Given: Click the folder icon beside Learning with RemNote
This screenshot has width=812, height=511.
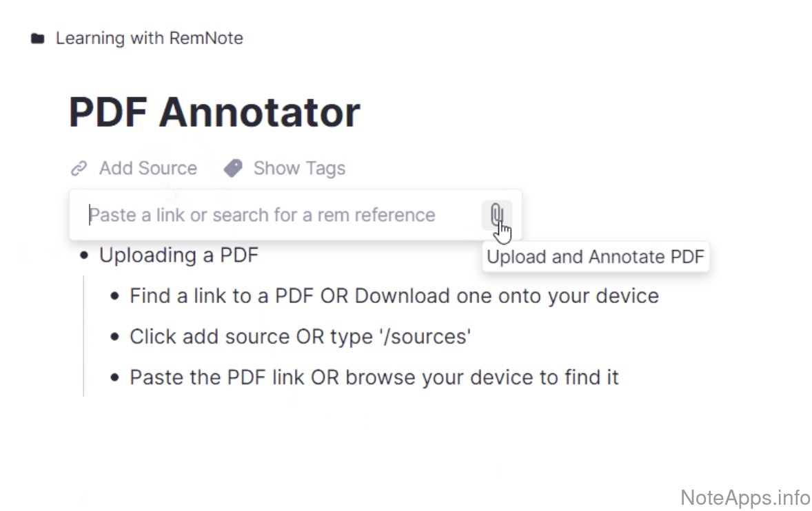Looking at the screenshot, I should 38,39.
